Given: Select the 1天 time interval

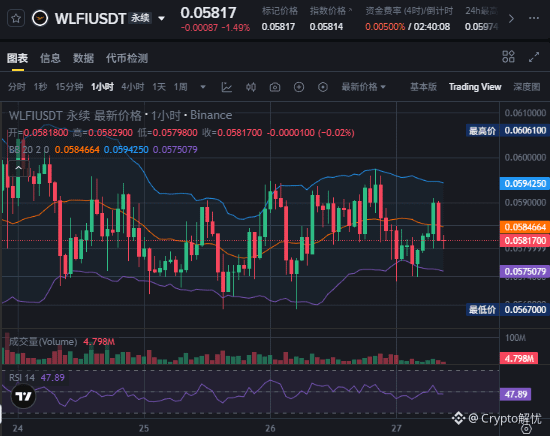Looking at the screenshot, I should (x=159, y=87).
